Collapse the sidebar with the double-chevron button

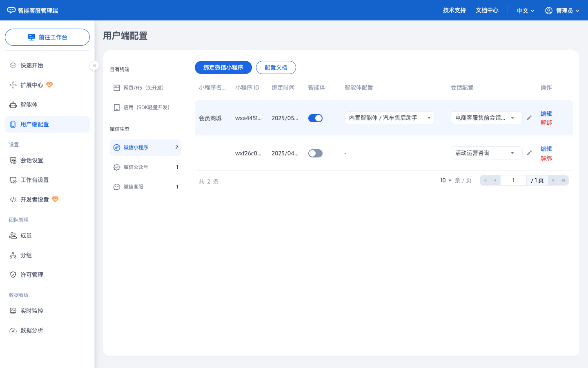tap(94, 65)
